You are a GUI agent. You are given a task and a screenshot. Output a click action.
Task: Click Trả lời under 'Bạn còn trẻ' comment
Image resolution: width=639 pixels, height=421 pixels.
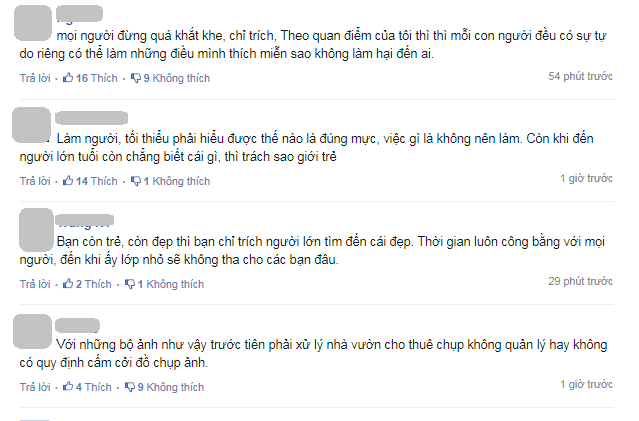[35, 284]
